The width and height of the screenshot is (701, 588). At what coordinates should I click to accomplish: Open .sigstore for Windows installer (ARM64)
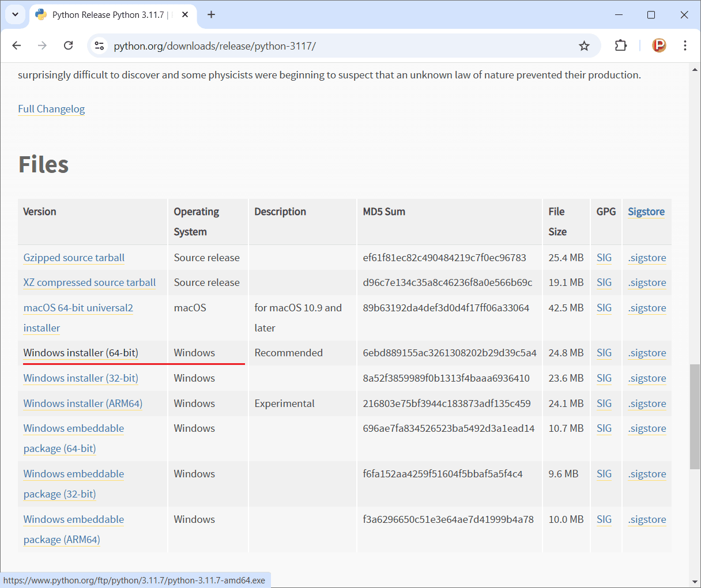pyautogui.click(x=647, y=404)
